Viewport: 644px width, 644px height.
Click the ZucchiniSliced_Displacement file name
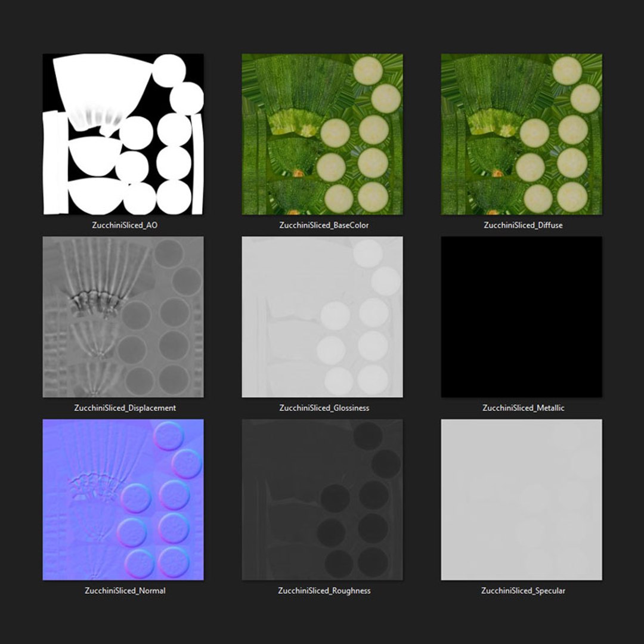pyautogui.click(x=125, y=408)
